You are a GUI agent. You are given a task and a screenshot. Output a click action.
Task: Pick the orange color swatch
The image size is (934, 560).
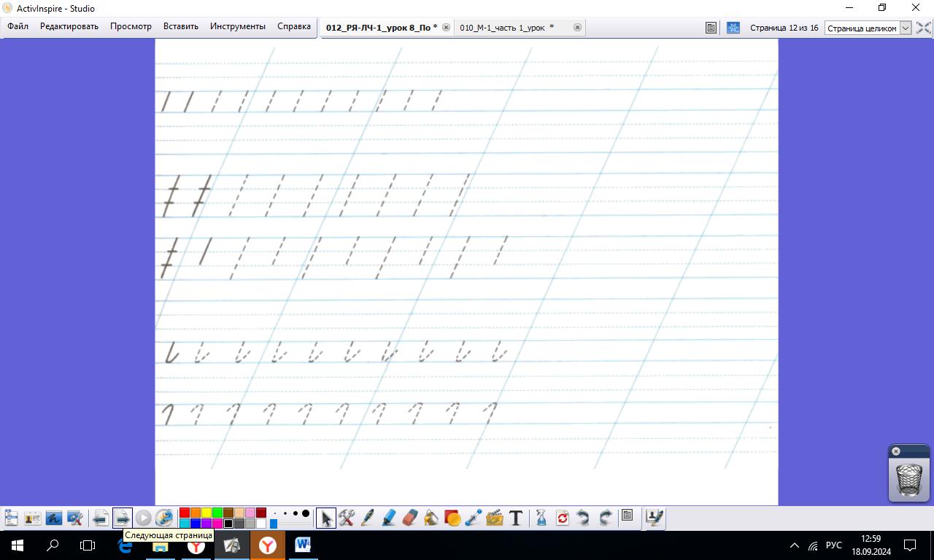(196, 513)
